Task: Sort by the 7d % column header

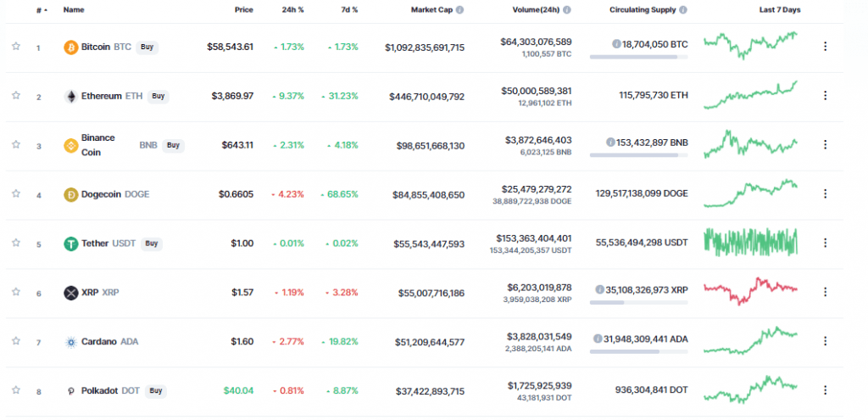Action: 348,10
